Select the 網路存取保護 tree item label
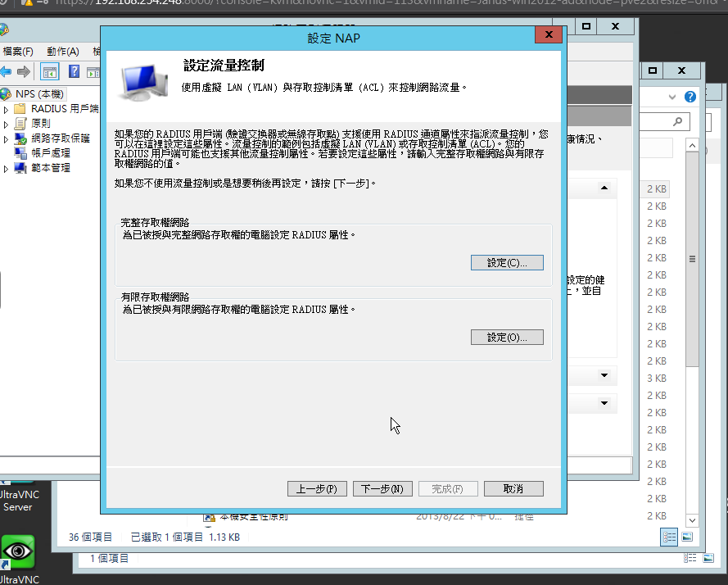Screen dimensions: 728x585 [61, 138]
